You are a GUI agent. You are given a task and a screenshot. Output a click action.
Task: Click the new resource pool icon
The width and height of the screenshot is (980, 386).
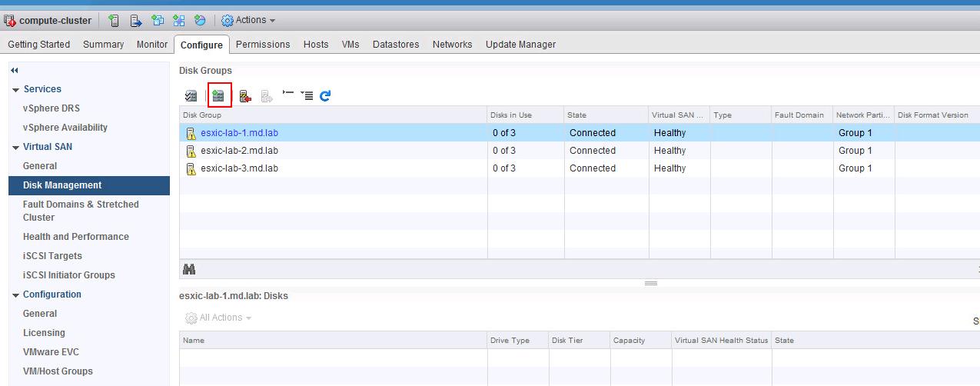click(200, 21)
